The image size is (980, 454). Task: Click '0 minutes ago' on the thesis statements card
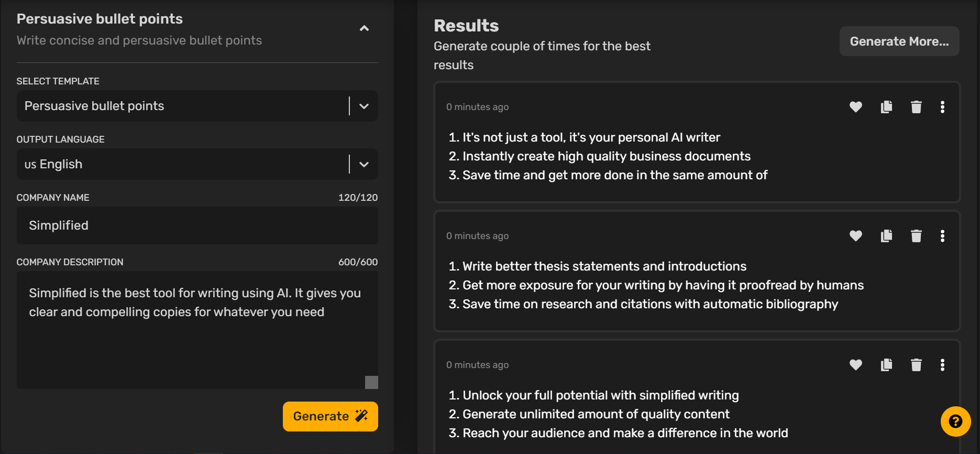click(x=477, y=236)
